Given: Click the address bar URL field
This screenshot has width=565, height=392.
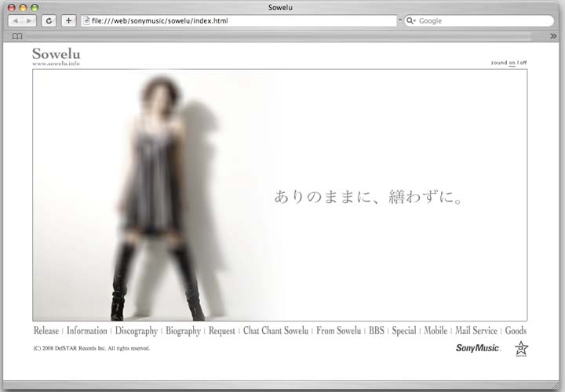Looking at the screenshot, I should click(235, 20).
